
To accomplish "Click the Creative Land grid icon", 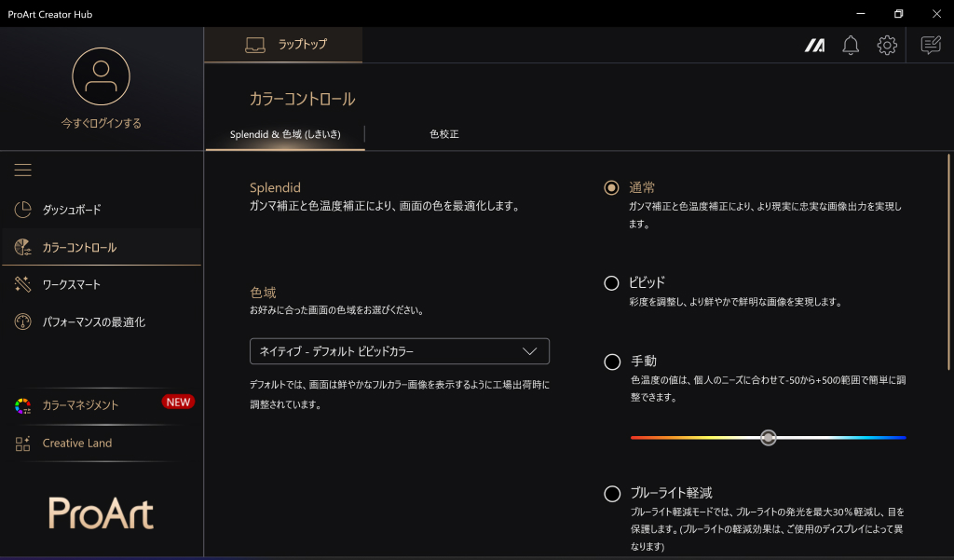I will pyautogui.click(x=22, y=444).
